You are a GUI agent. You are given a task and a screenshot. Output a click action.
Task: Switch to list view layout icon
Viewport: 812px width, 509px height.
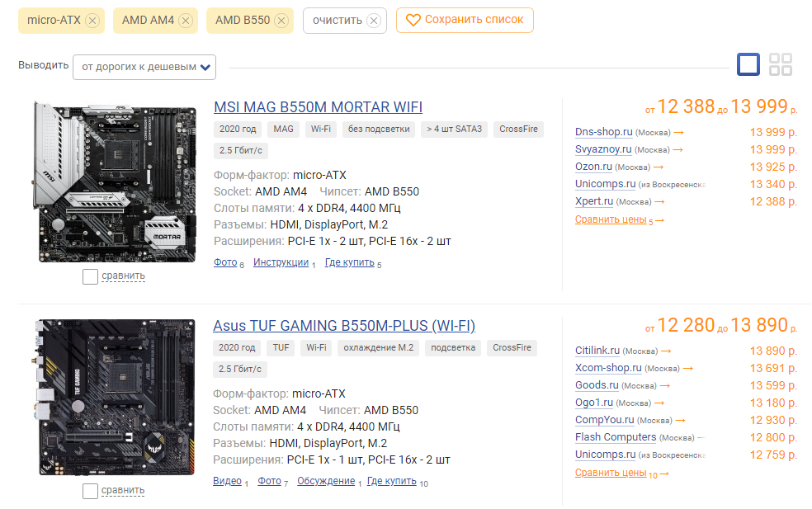[748, 64]
